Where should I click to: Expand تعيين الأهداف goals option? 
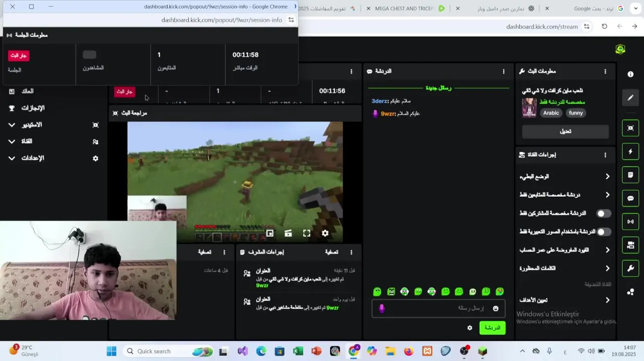pos(565,300)
